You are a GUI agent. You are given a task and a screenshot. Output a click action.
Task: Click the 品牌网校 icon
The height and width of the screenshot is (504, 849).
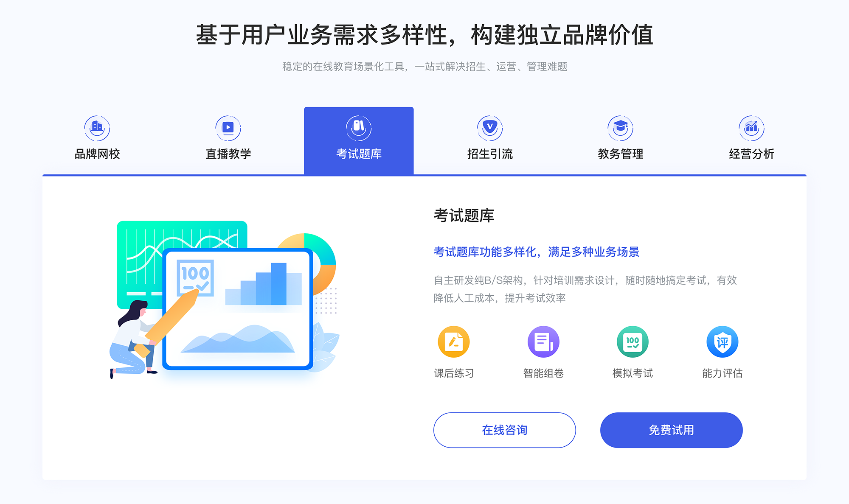click(x=96, y=126)
